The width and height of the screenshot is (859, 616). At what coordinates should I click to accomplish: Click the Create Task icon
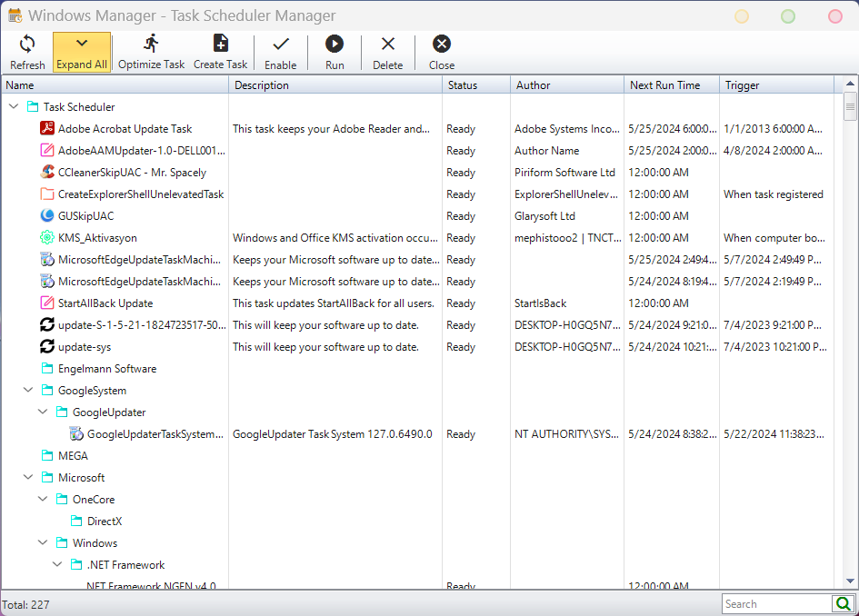(x=220, y=43)
